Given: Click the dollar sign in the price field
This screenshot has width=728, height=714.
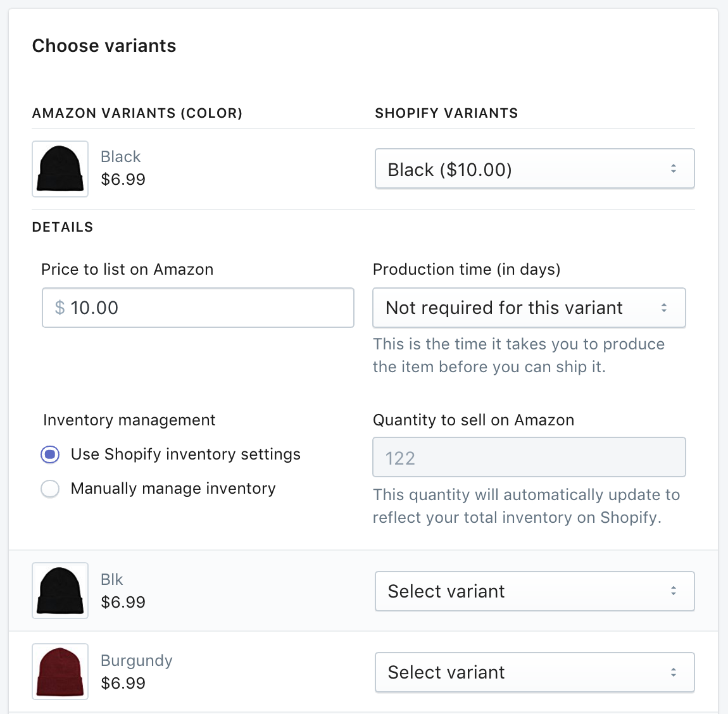Looking at the screenshot, I should 58,308.
